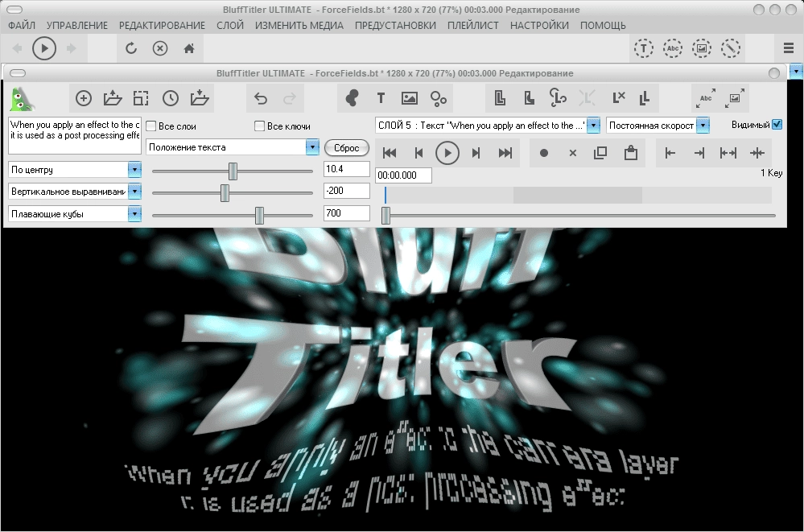Enable the 'Все слои' checkbox

(151, 126)
